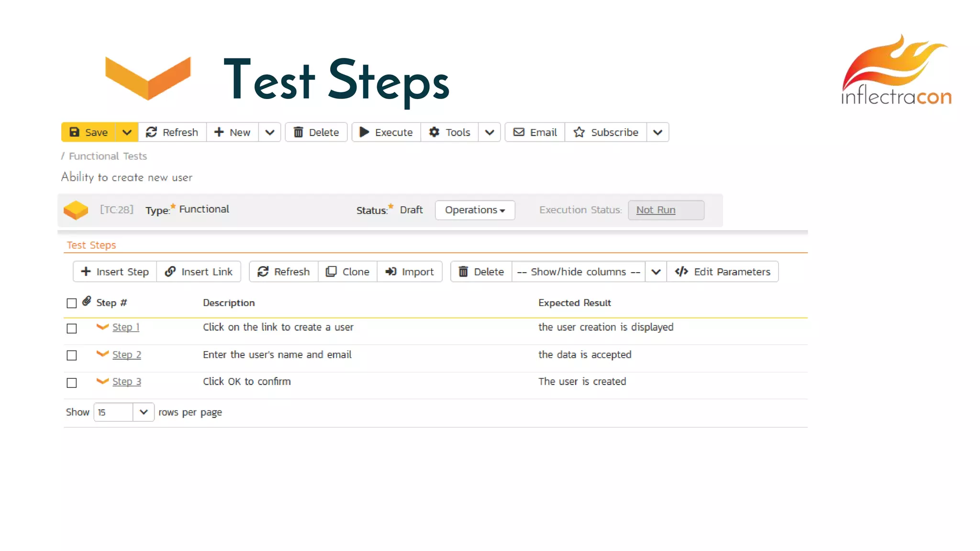Viewport: 980px width, 551px height.
Task: Check the Step 2 row checkbox
Action: pyautogui.click(x=72, y=355)
